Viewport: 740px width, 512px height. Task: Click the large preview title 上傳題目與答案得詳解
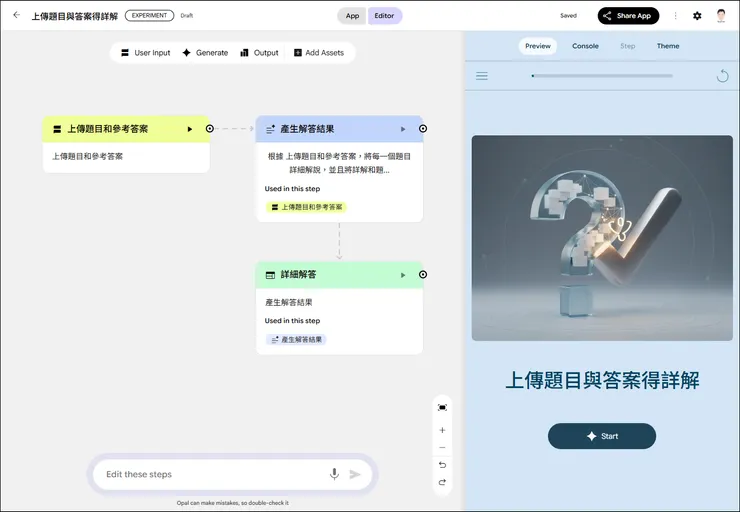point(602,380)
